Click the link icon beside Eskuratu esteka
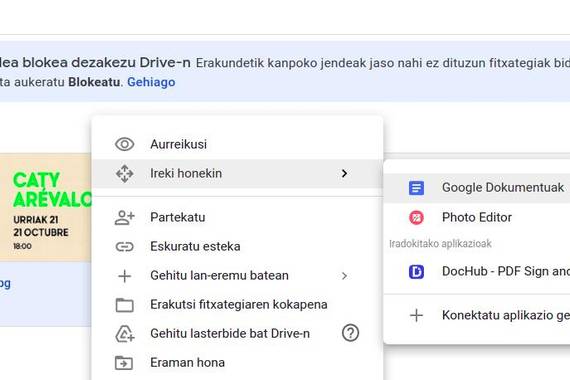570x380 pixels. 124,247
